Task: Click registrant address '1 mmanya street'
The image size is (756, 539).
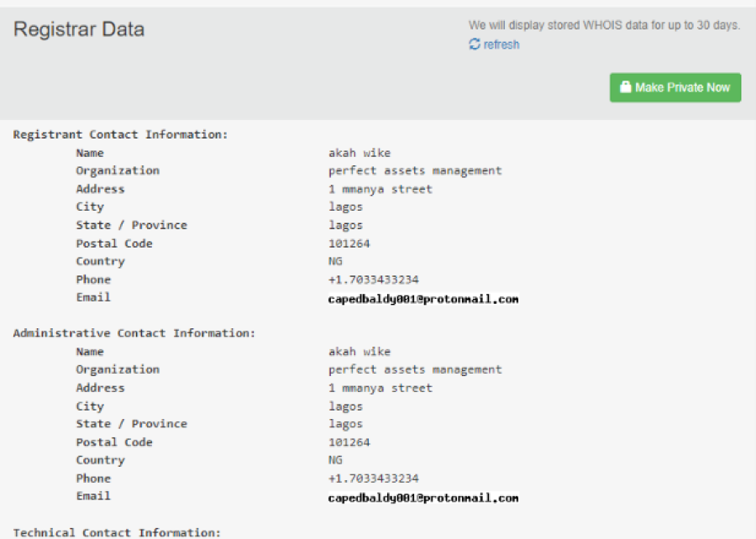Action: click(381, 189)
